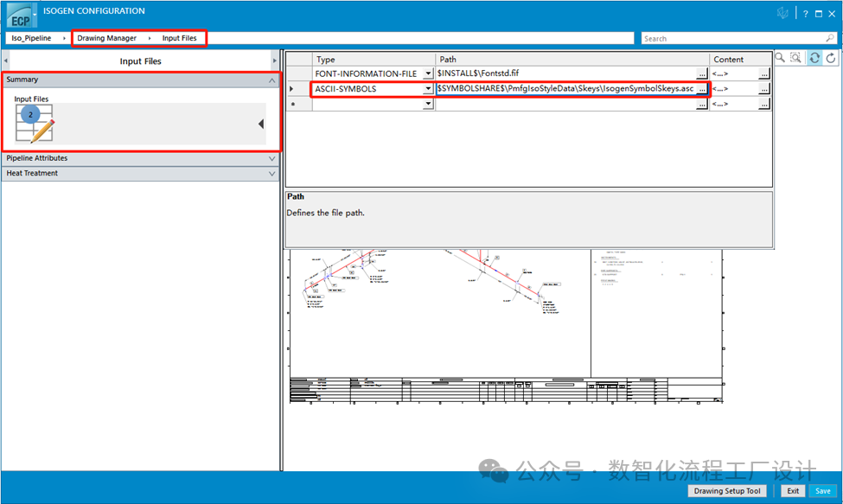Open the help question mark icon
This screenshot has width=843, height=504.
(805, 14)
